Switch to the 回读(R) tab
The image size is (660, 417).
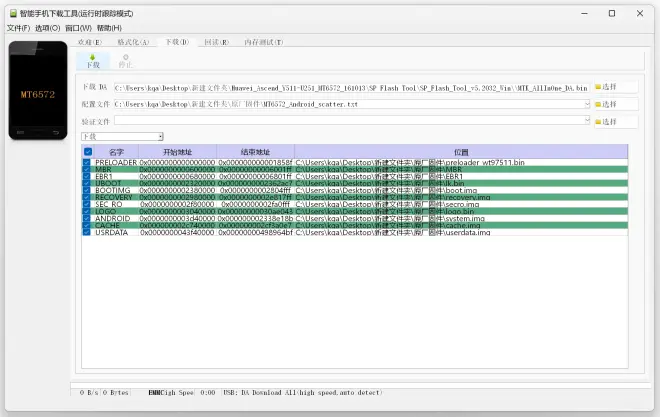[216, 42]
